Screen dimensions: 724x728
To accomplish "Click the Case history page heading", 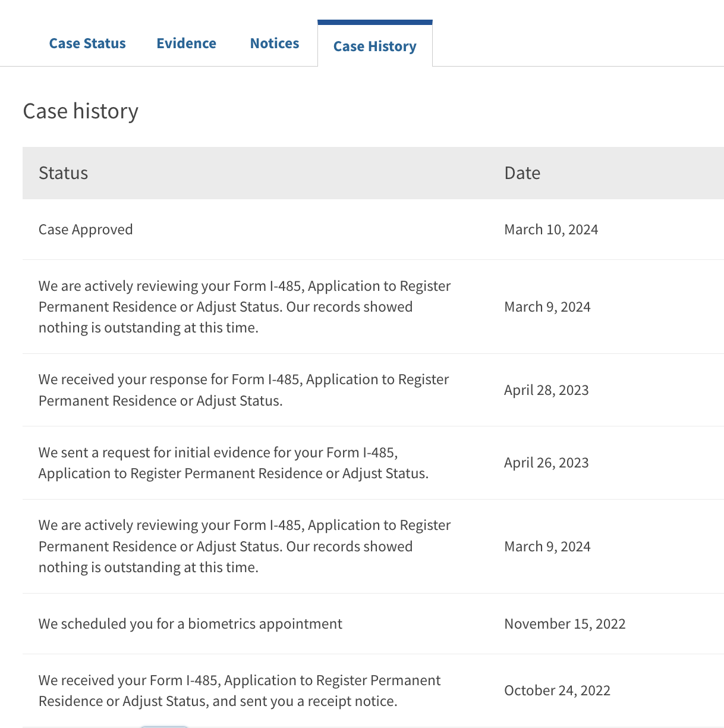I will pyautogui.click(x=81, y=111).
